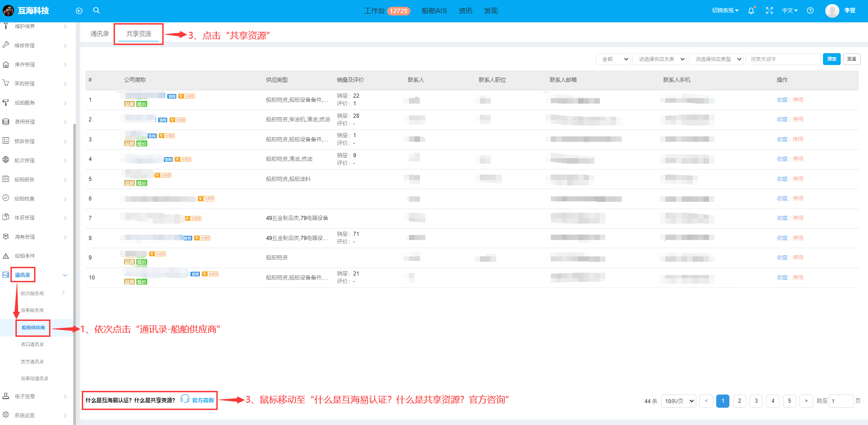Click the 维修管理 wrench icon
868x425 pixels.
click(6, 45)
